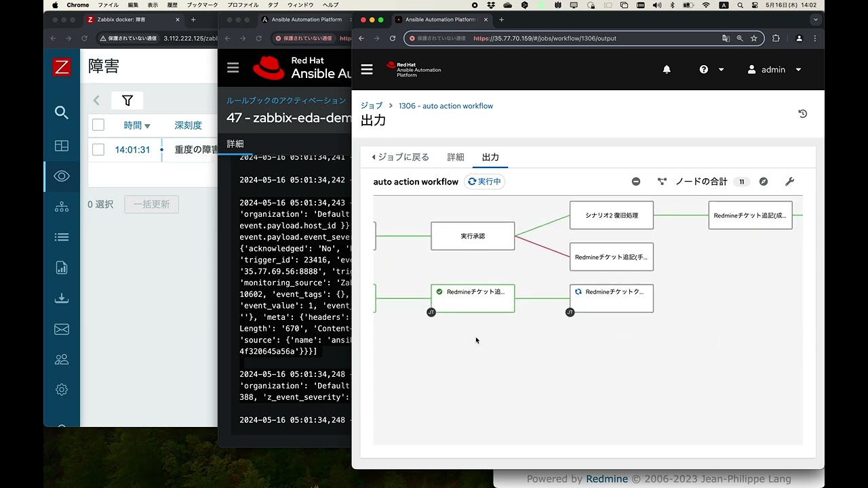The image size is (868, 488).
Task: Open 詳細 tab in rulebook activation window
Action: click(x=235, y=144)
